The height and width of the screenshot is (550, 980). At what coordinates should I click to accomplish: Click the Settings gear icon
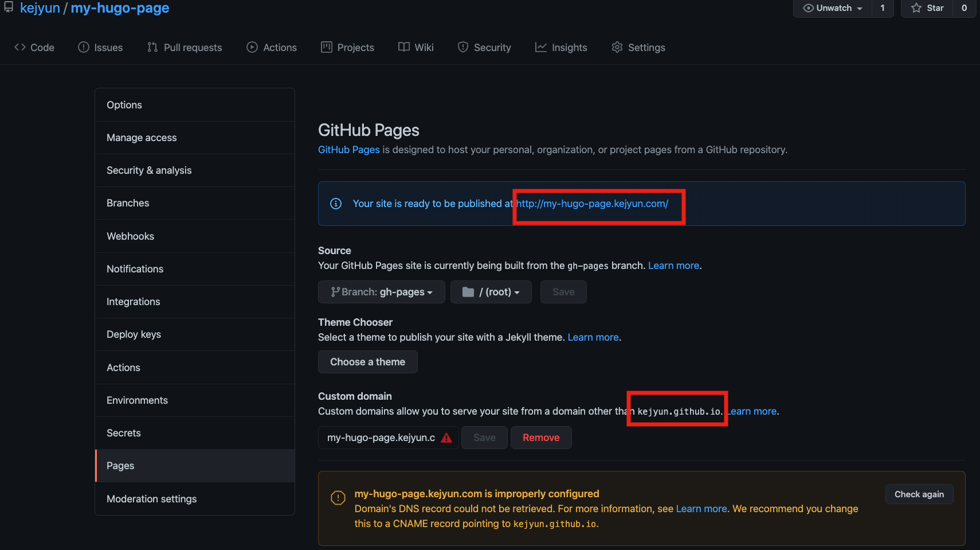click(x=617, y=47)
